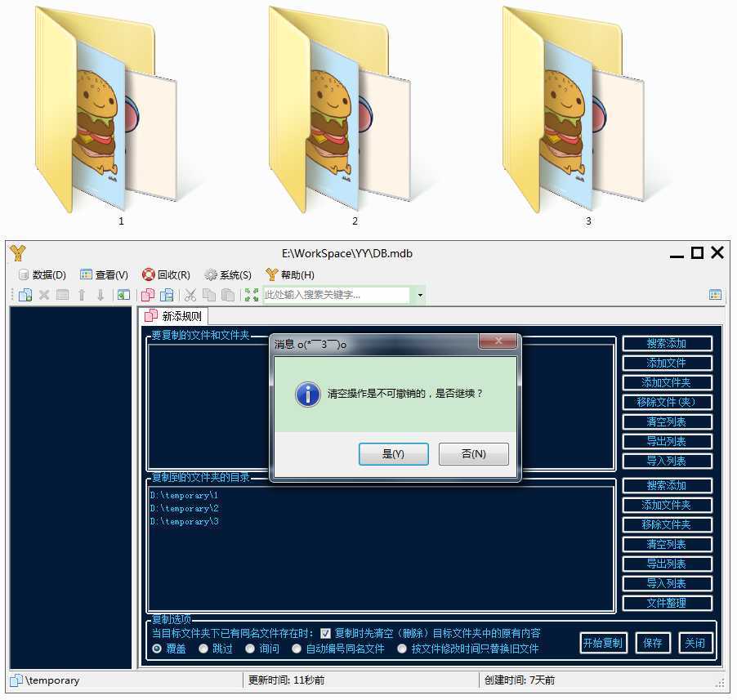Click 导入列表 button in files section
The image size is (737, 700).
tap(667, 461)
